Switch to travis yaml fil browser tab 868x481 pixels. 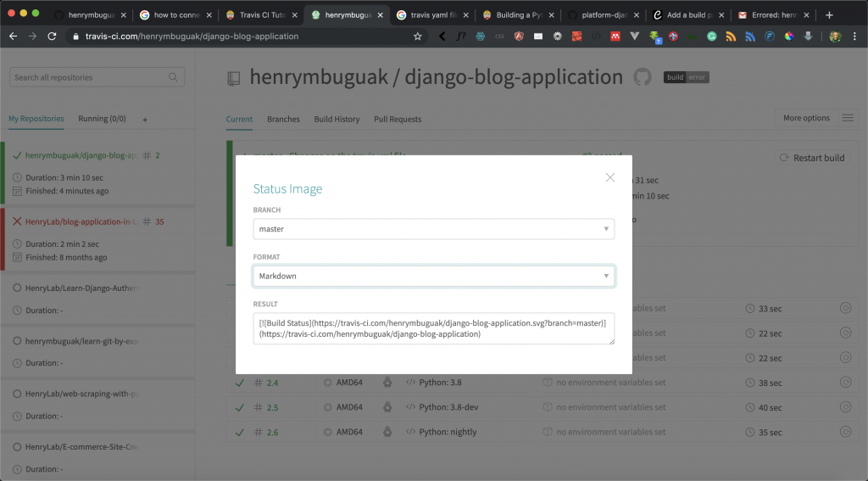(x=432, y=15)
